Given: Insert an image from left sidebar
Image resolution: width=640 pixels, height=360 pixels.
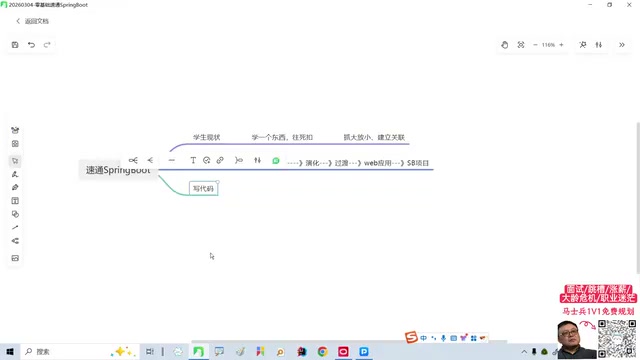Looking at the screenshot, I should 15,258.
